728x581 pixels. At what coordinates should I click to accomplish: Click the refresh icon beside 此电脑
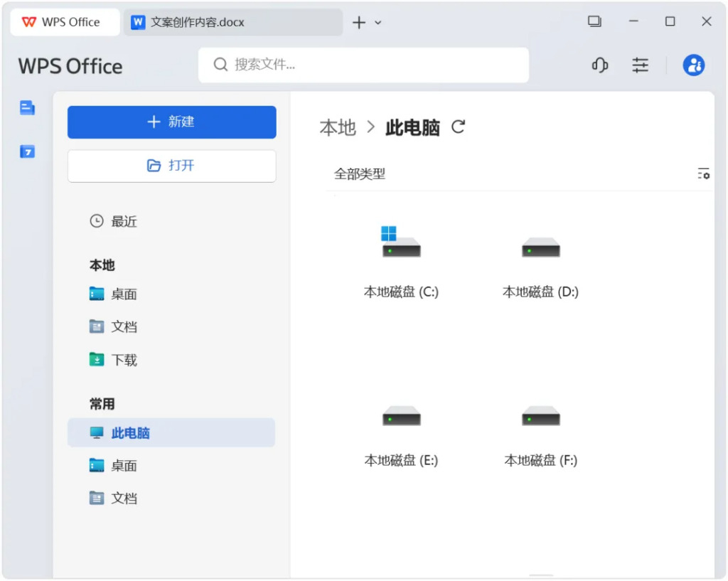click(x=459, y=127)
